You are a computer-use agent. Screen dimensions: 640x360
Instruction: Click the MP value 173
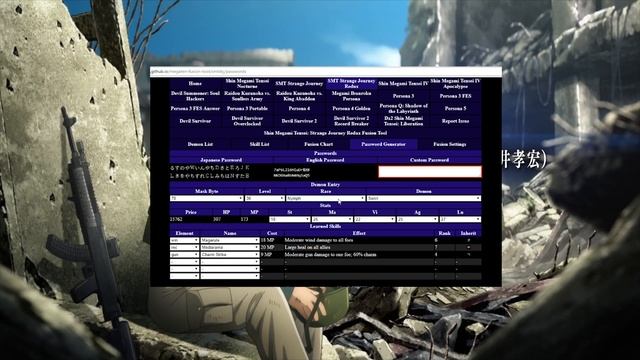pyautogui.click(x=244, y=220)
